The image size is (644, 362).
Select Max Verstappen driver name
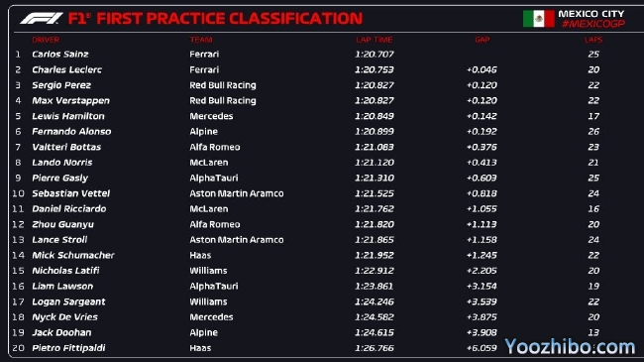point(71,100)
